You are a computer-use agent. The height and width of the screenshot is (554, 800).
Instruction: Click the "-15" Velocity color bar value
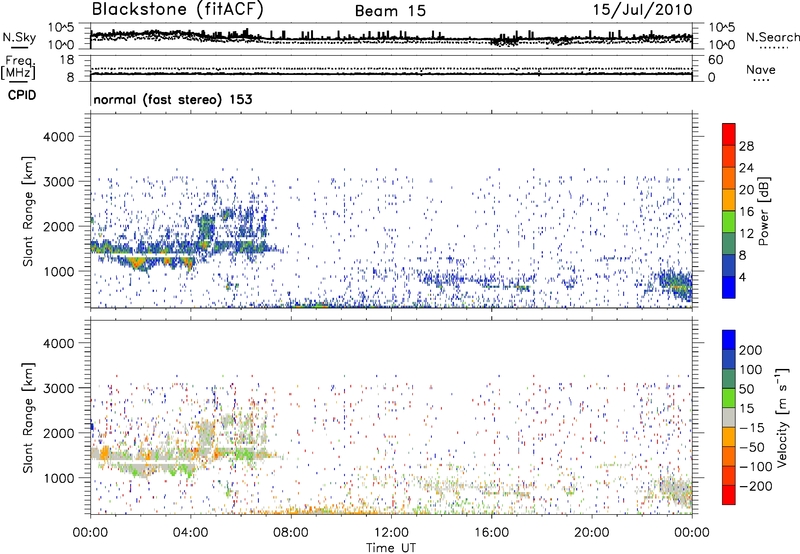752,428
